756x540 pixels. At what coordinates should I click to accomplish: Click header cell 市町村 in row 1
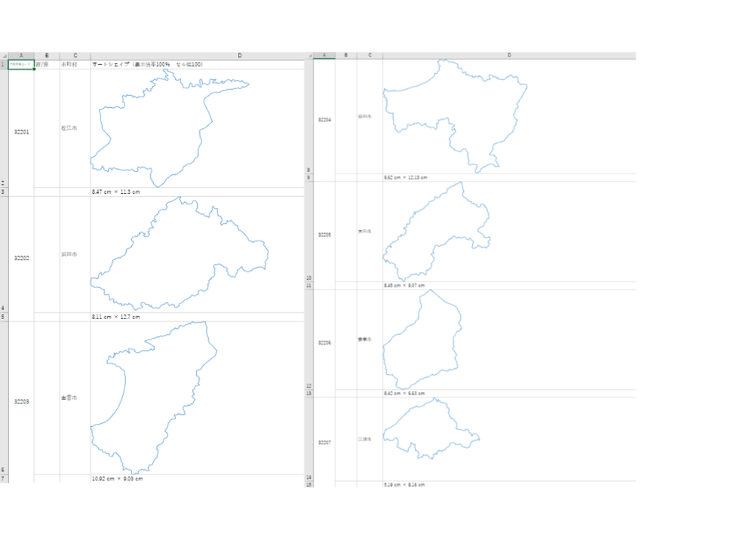pos(75,64)
